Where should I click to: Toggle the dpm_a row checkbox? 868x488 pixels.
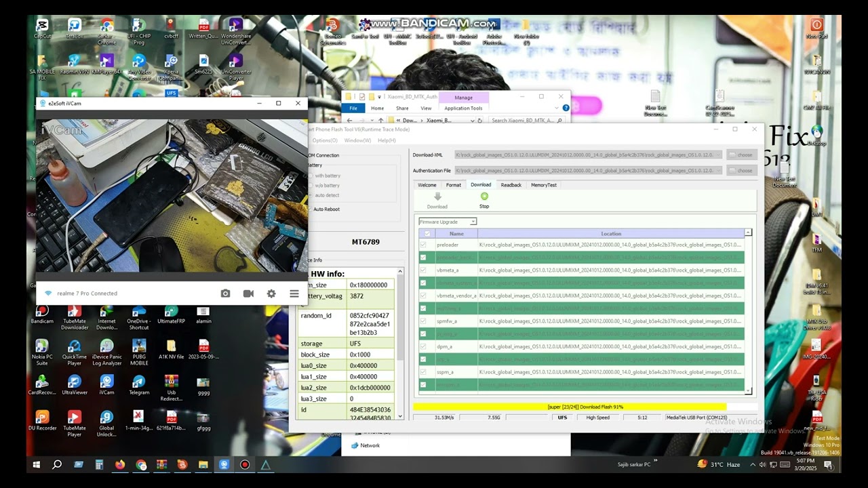click(x=423, y=346)
